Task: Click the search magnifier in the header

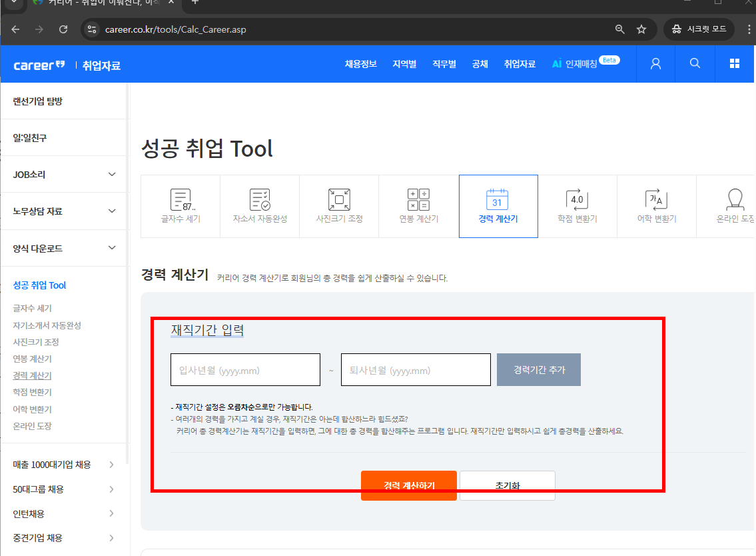Action: [x=695, y=63]
